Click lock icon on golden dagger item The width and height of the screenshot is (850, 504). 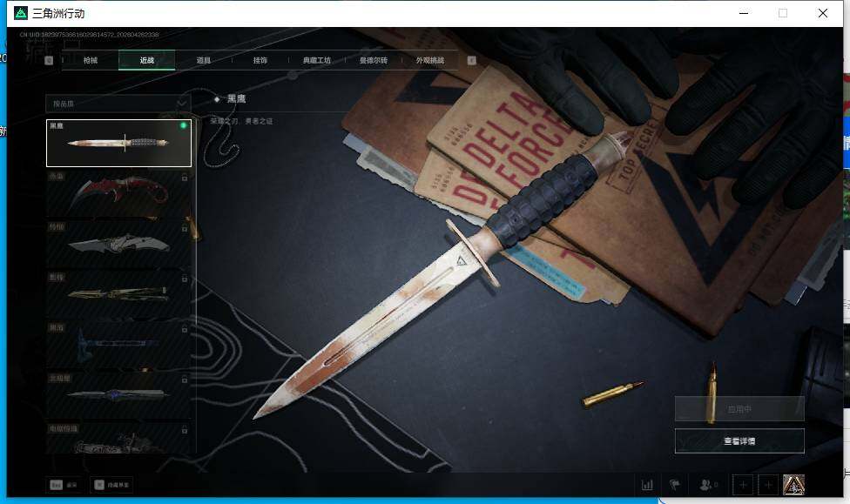click(185, 279)
